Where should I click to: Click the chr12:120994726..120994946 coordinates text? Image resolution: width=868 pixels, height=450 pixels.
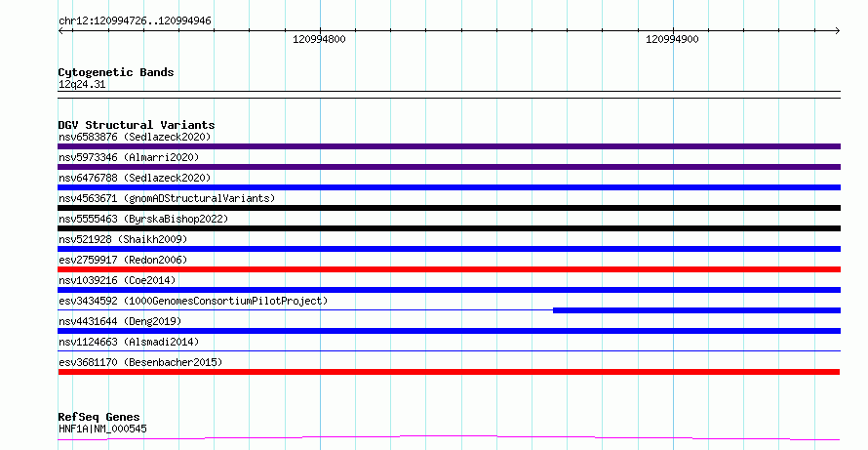(x=135, y=21)
